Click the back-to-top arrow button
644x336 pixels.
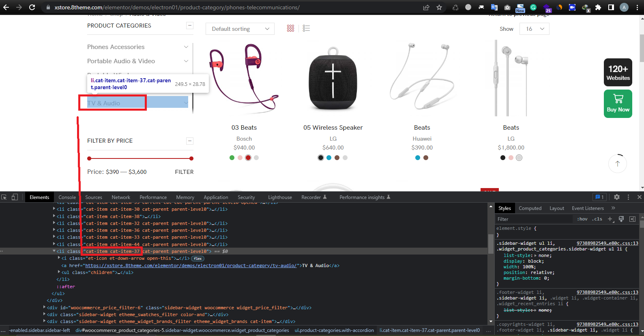618,164
